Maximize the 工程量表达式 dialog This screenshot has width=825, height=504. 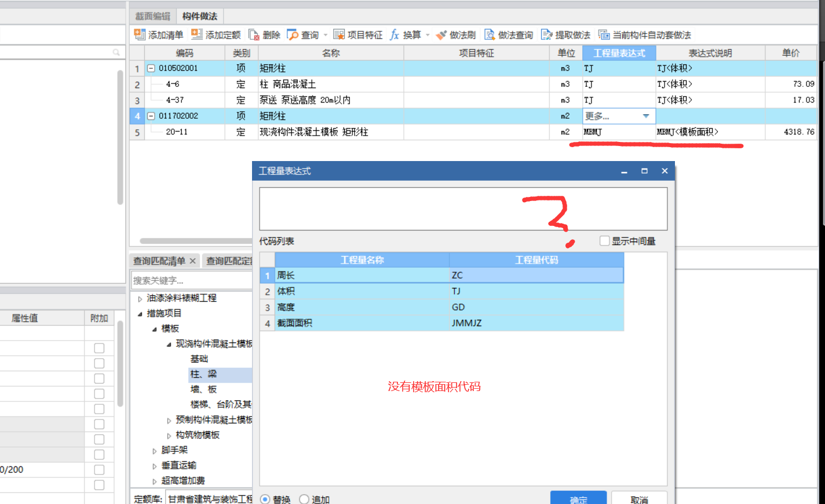pyautogui.click(x=644, y=171)
